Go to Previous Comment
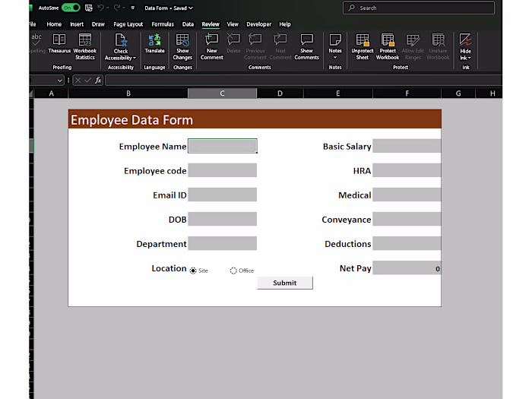 (255, 47)
